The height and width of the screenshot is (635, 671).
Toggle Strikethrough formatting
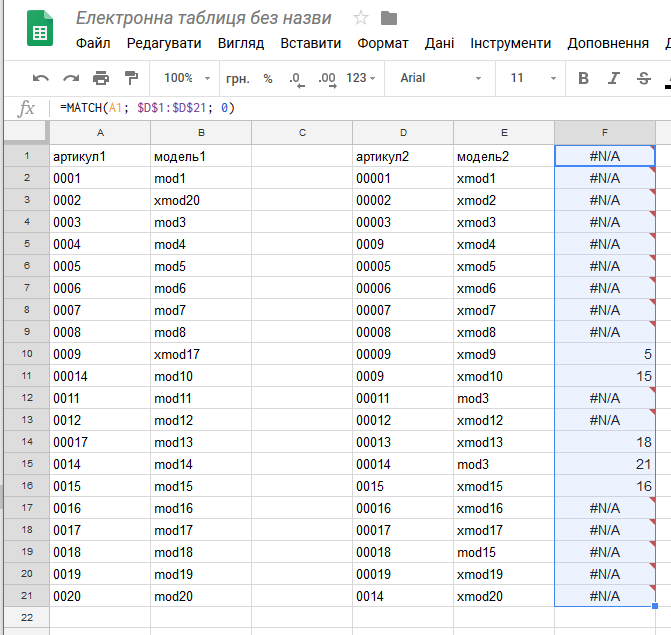[644, 78]
